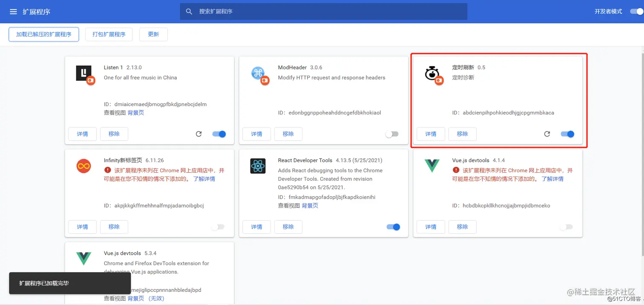The width and height of the screenshot is (644, 305).
Task: Click the Vue.js devtools 4.1.4 icon
Action: point(432,165)
